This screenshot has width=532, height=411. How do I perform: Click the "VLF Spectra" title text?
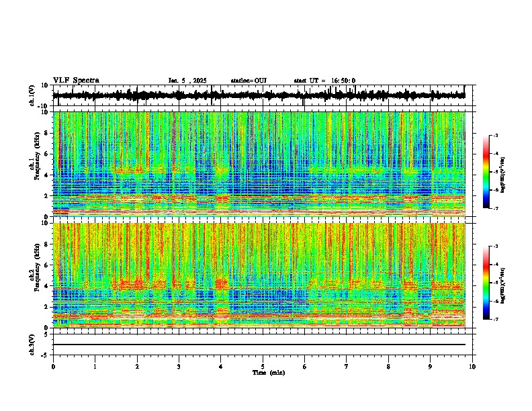[76, 81]
